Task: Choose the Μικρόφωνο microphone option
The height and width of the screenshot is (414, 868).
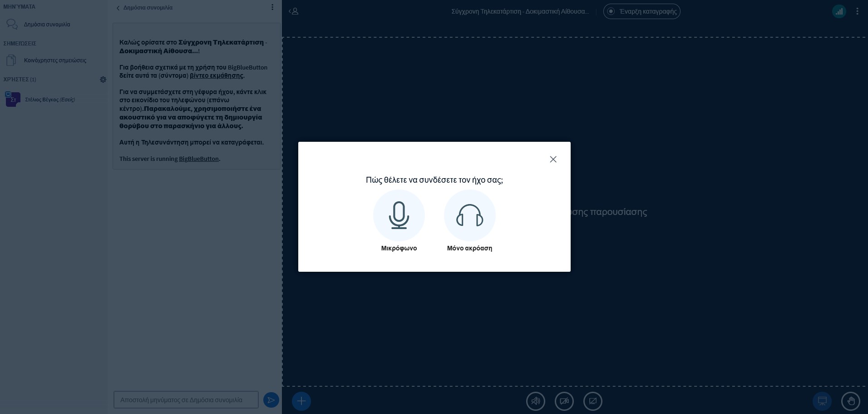Action: [399, 215]
